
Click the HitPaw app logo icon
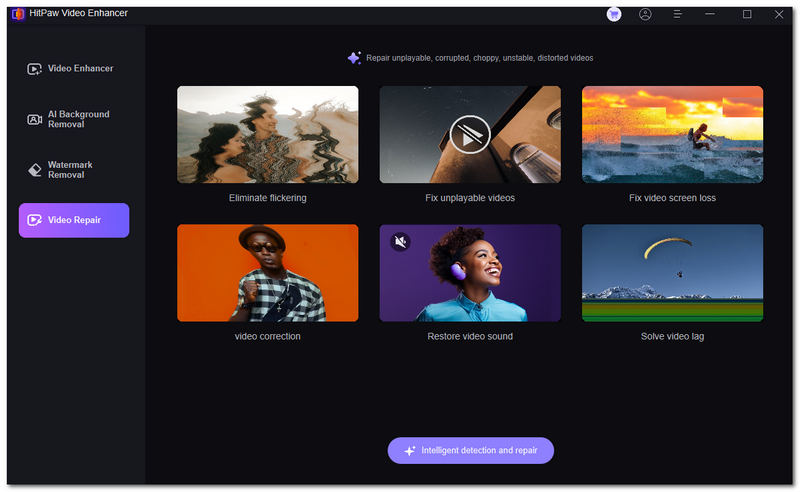coord(16,14)
